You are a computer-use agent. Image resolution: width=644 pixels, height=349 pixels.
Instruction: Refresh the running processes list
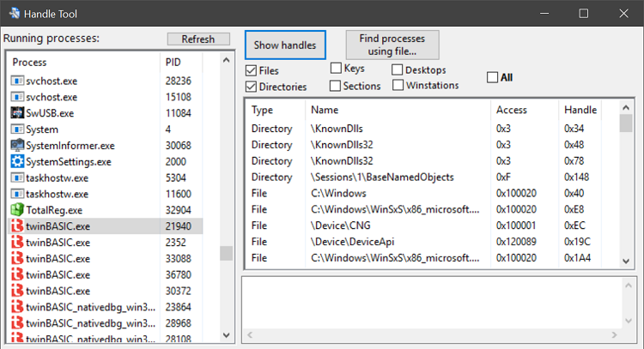point(198,39)
